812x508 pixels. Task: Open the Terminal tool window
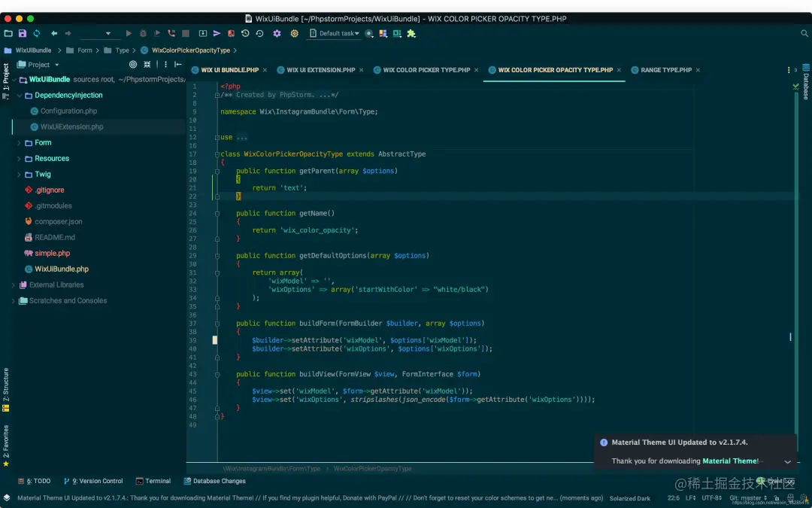[153, 481]
